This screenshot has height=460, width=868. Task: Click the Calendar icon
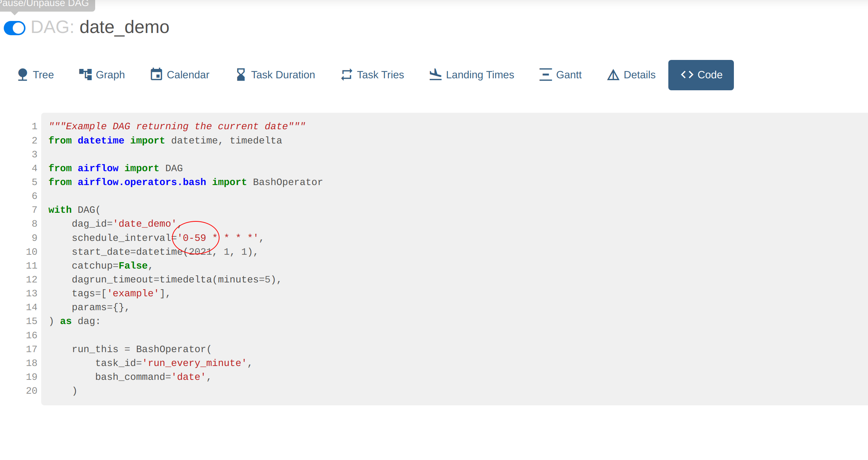pos(156,74)
